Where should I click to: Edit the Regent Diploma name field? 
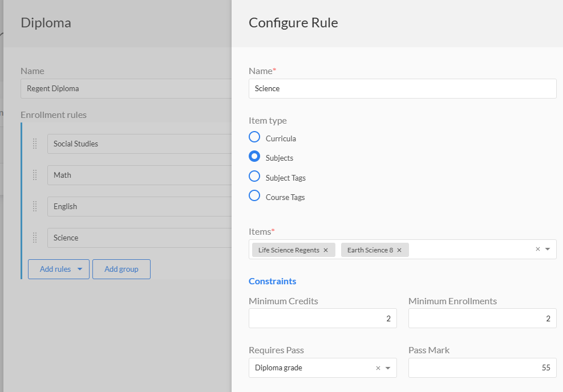(x=126, y=88)
